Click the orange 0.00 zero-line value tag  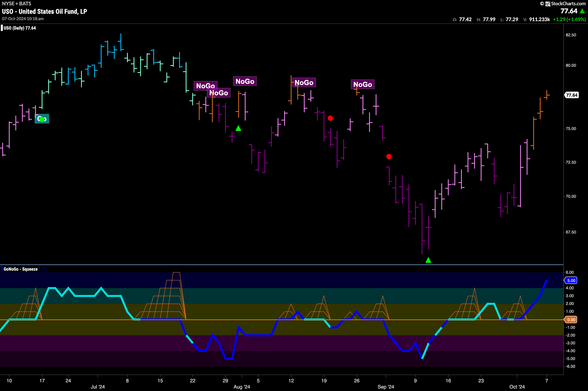(x=571, y=320)
